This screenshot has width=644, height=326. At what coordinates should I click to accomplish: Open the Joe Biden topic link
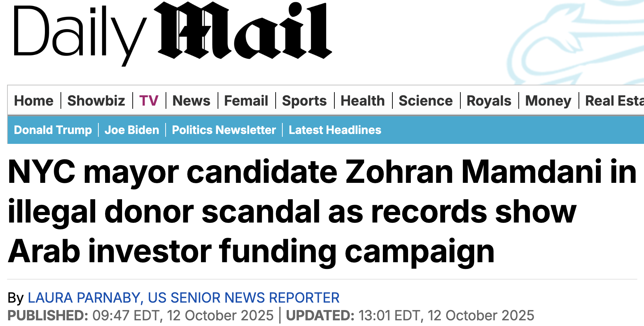coord(132,130)
